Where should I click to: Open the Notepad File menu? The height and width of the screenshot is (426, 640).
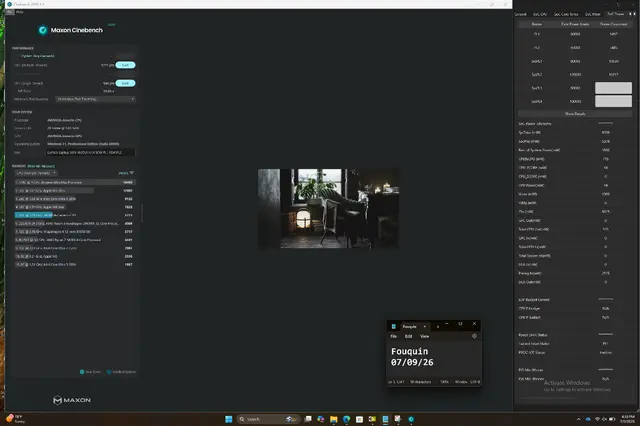(x=393, y=336)
